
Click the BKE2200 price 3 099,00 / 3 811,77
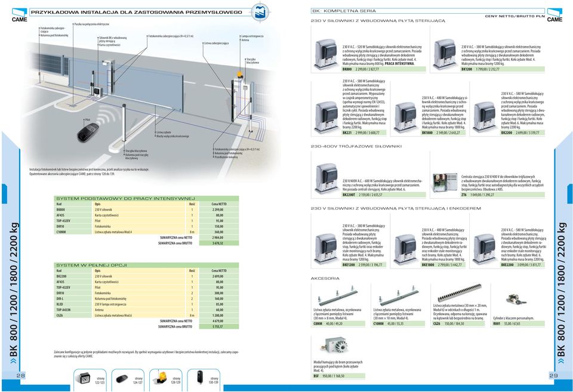click(529, 265)
